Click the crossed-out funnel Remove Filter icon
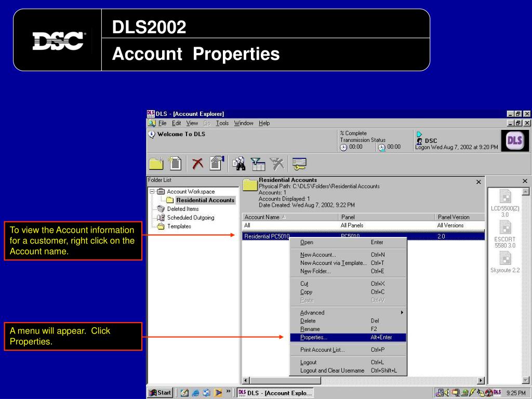The image size is (532, 399). point(277,164)
